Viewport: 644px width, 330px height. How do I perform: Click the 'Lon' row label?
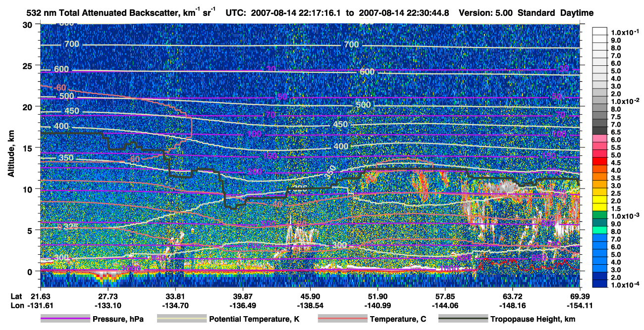tap(17, 305)
